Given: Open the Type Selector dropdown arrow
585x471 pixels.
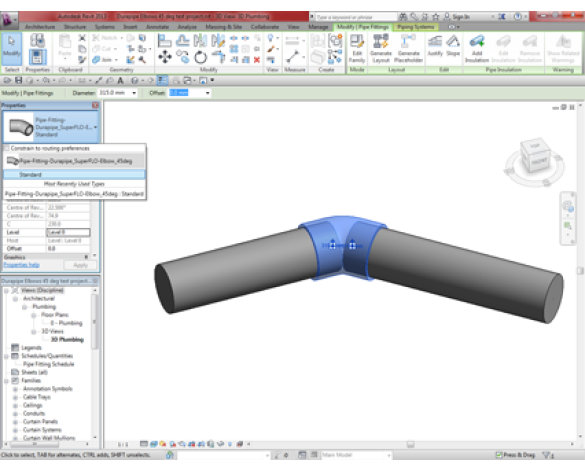Looking at the screenshot, I should point(96,127).
